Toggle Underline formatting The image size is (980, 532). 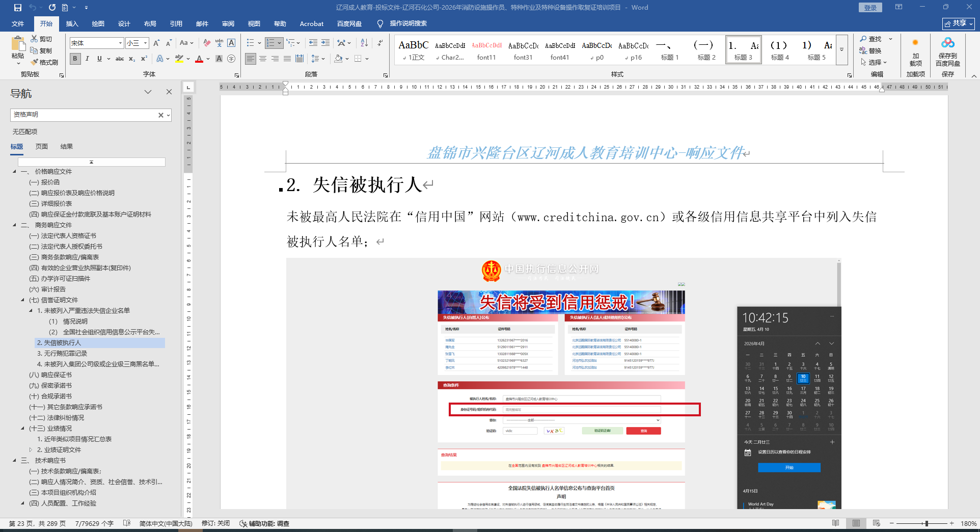[x=99, y=59]
